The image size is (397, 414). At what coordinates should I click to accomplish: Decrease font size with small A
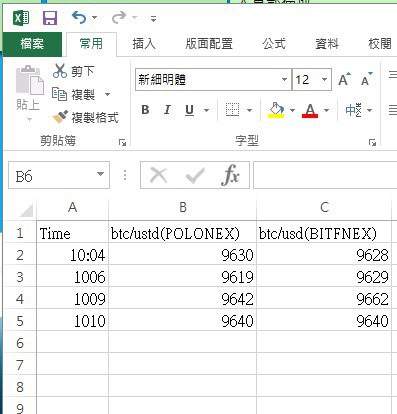(367, 80)
